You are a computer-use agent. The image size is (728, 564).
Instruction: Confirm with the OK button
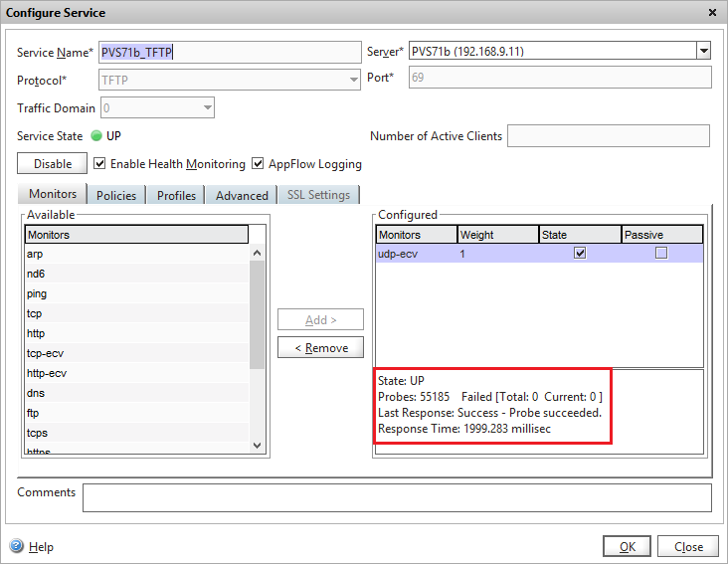coord(627,546)
